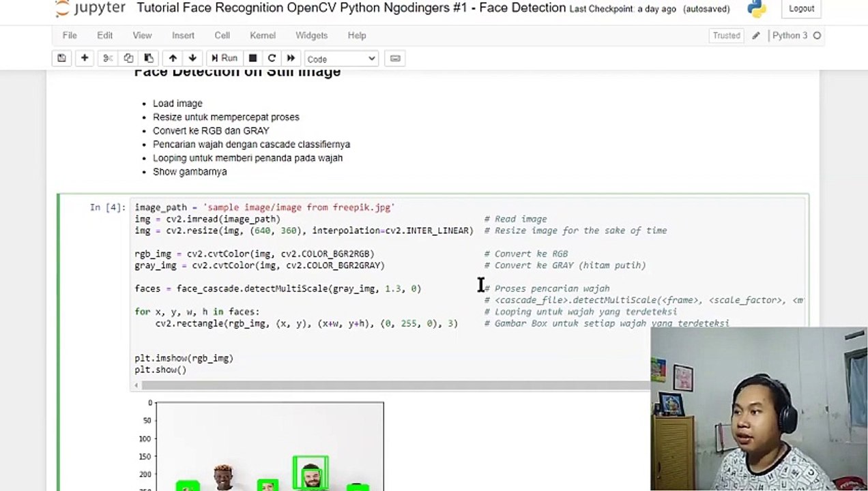
Task: Click the image_path code line
Action: [x=265, y=207]
